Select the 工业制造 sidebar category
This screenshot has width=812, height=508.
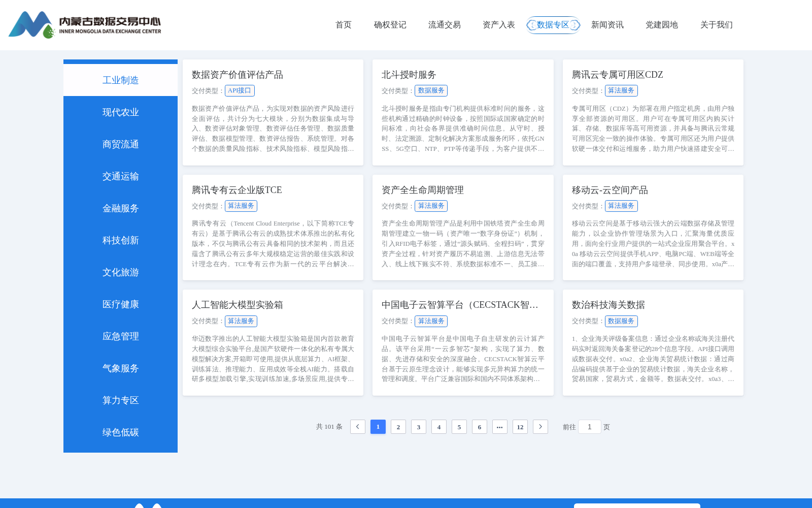(120, 80)
